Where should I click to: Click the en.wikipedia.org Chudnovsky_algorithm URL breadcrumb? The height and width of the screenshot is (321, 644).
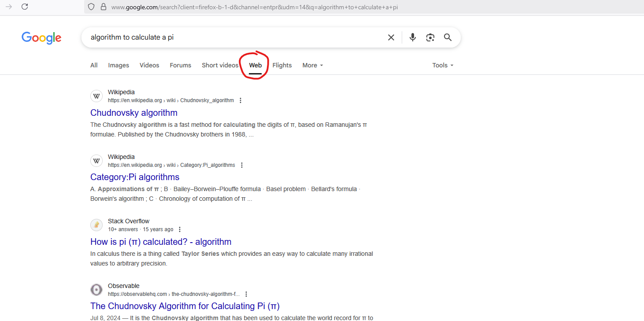click(171, 100)
